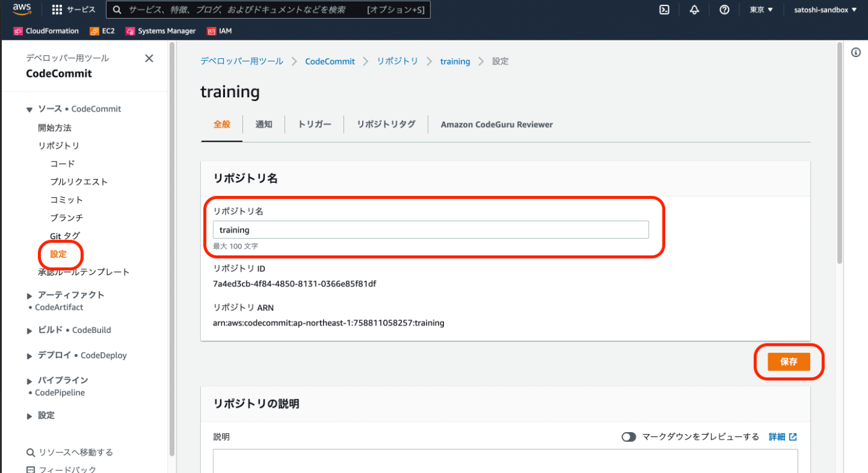The height and width of the screenshot is (473, 868).
Task: Open CloudFormation bookmark shortcut
Action: pos(46,31)
